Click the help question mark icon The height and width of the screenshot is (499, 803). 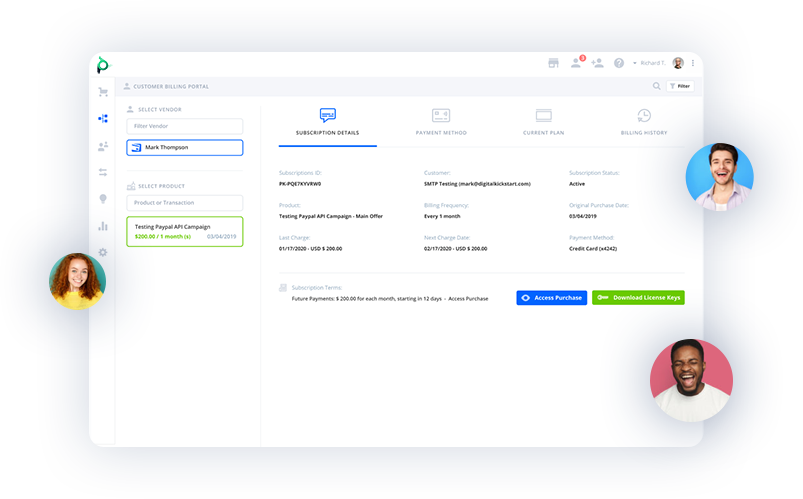(619, 63)
